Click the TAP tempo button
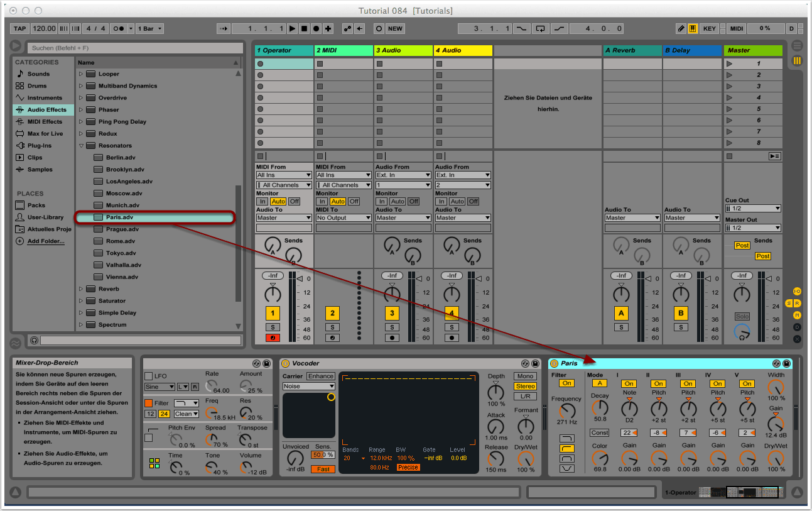The image size is (812, 511). [20, 29]
